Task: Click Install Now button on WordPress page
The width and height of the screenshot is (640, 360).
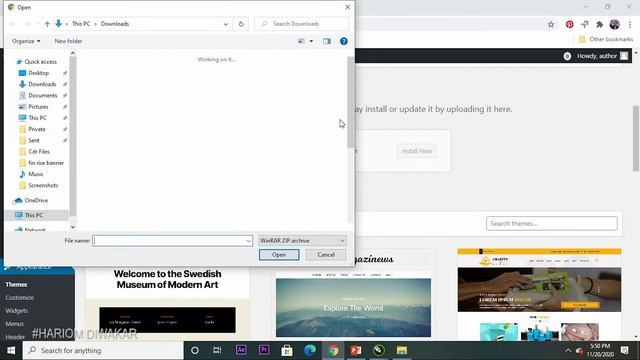Action: pos(416,151)
